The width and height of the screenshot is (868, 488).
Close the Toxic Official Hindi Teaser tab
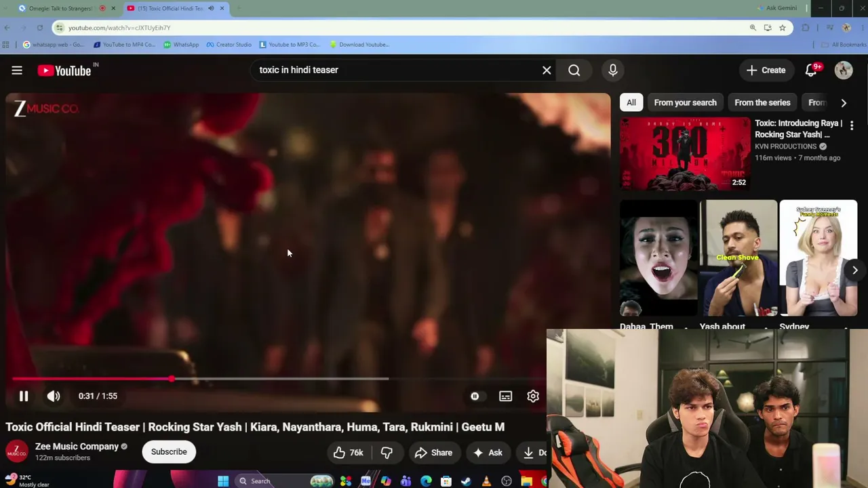click(222, 8)
